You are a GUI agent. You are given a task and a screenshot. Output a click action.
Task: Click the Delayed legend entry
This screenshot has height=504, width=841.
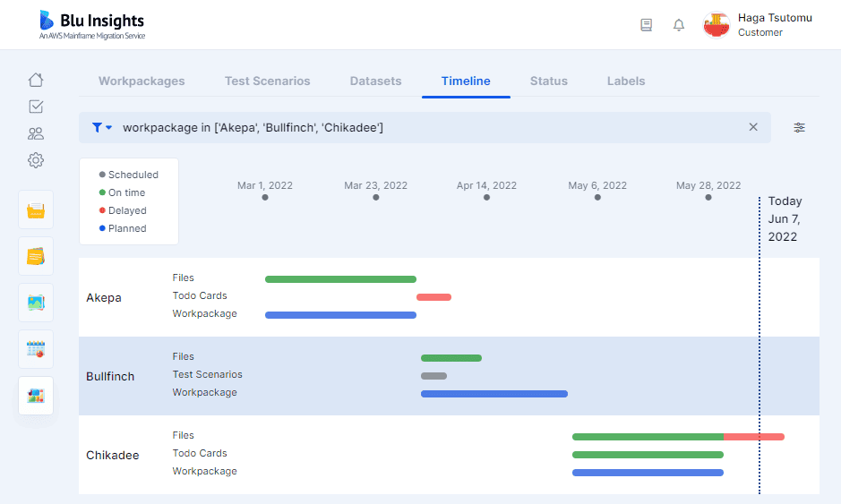[123, 210]
